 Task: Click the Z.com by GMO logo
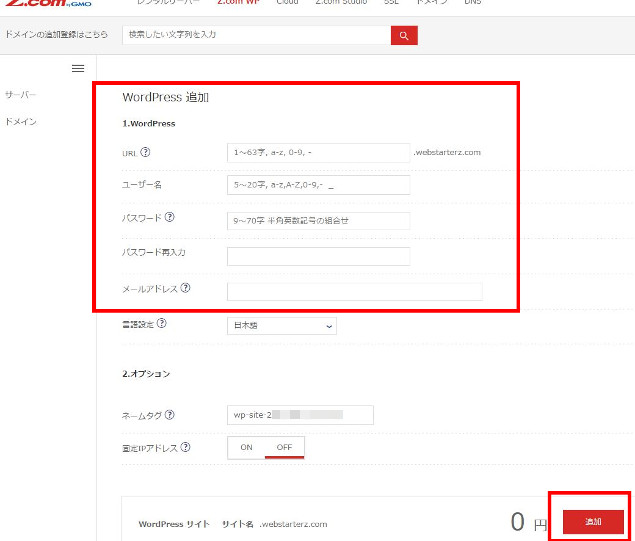[x=48, y=3]
